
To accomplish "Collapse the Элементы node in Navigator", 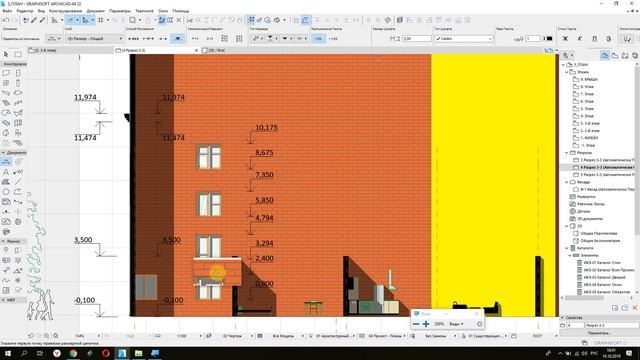I will click(570, 255).
